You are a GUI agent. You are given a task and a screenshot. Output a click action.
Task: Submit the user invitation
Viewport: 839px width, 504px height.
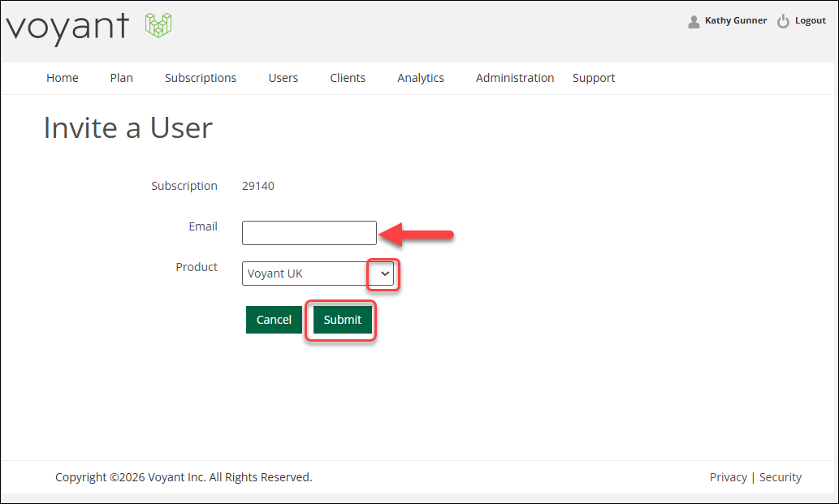tap(343, 320)
